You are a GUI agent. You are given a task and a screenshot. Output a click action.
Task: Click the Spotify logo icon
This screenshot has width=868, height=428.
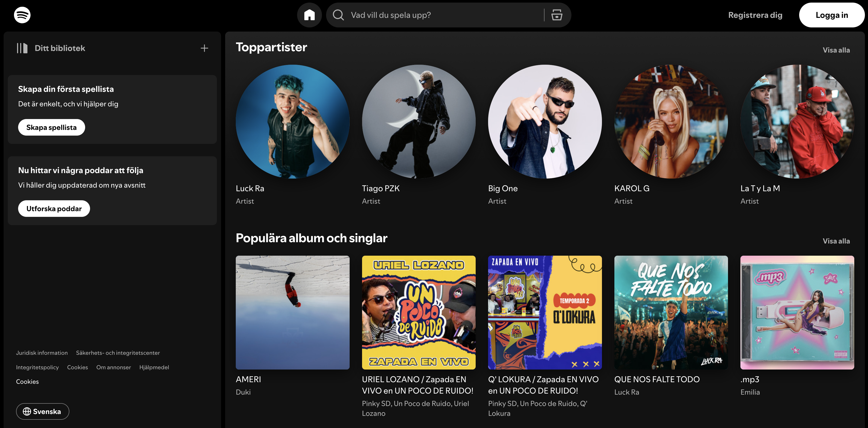pyautogui.click(x=22, y=15)
